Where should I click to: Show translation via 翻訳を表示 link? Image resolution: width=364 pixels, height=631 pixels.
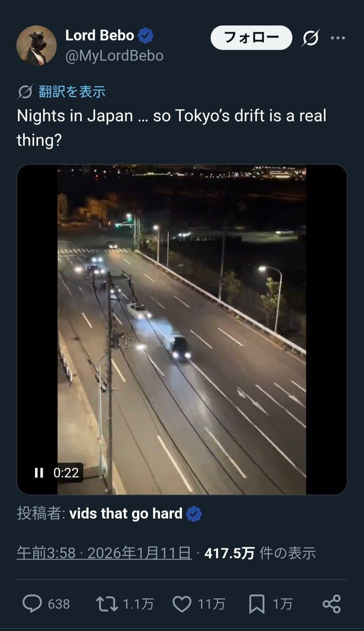tap(72, 91)
